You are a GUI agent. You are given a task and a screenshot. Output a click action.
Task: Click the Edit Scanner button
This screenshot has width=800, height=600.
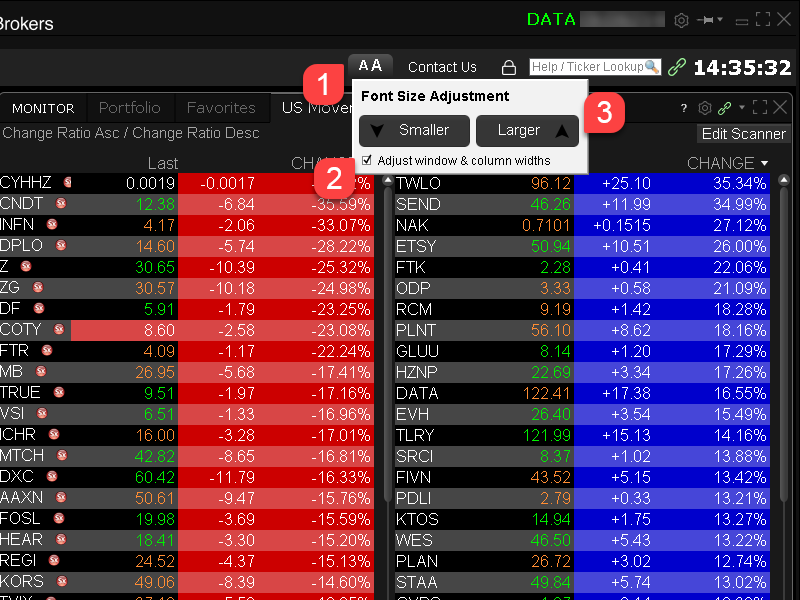743,134
